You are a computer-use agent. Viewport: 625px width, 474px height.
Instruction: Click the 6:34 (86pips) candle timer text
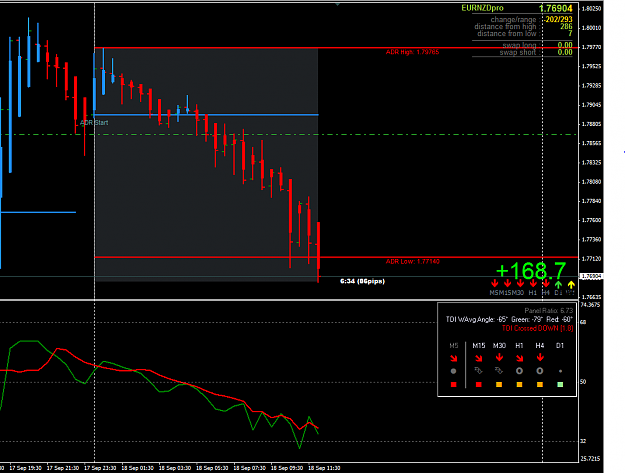[x=362, y=281]
